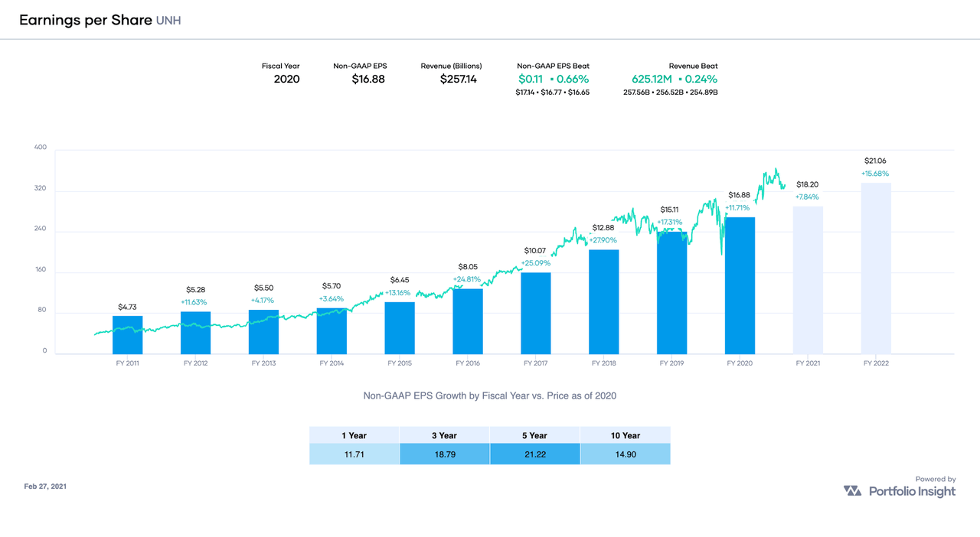
Task: Select the FY 2018 EPS bar
Action: (604, 302)
